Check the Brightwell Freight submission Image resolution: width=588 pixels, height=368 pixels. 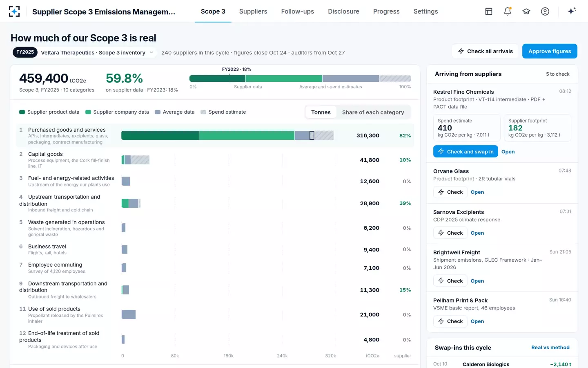click(450, 281)
